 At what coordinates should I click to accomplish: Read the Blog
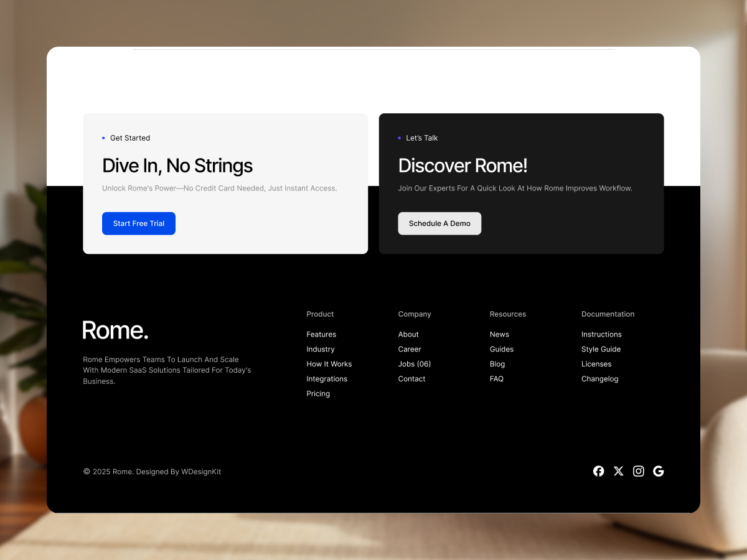coord(497,364)
